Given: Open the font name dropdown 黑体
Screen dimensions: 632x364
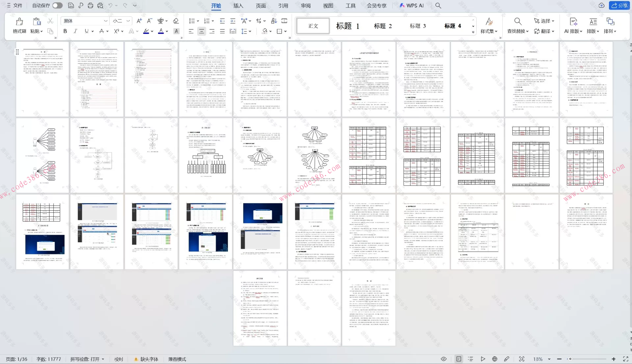Looking at the screenshot, I should 106,21.
